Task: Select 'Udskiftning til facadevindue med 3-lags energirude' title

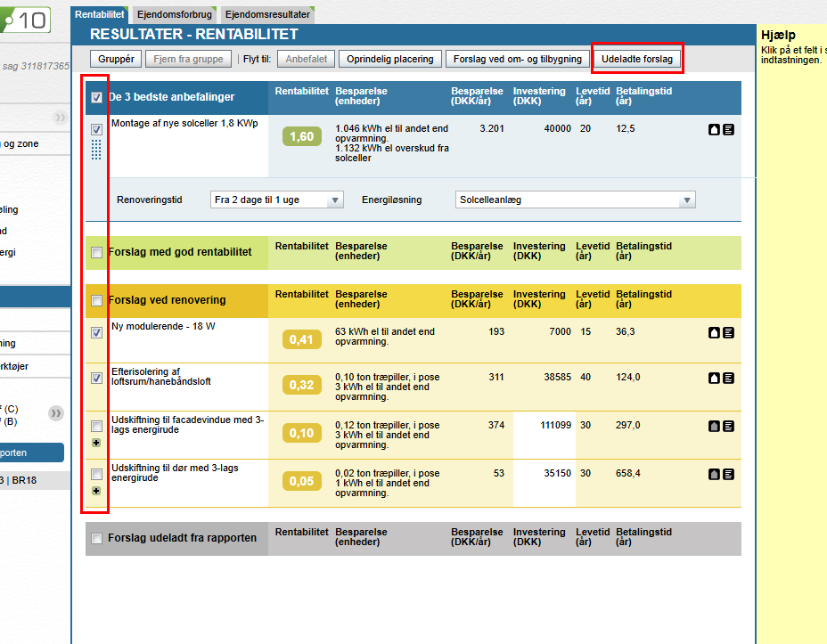Action: pyautogui.click(x=187, y=425)
